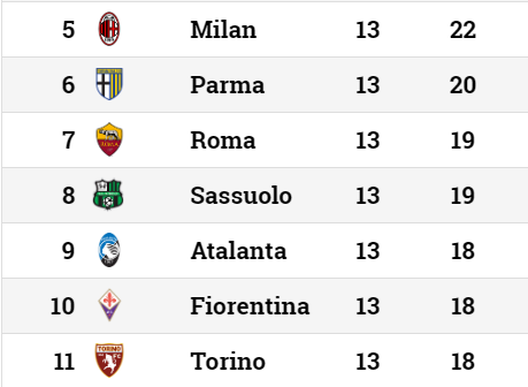Click the Fiorentina club crest

pyautogui.click(x=109, y=305)
